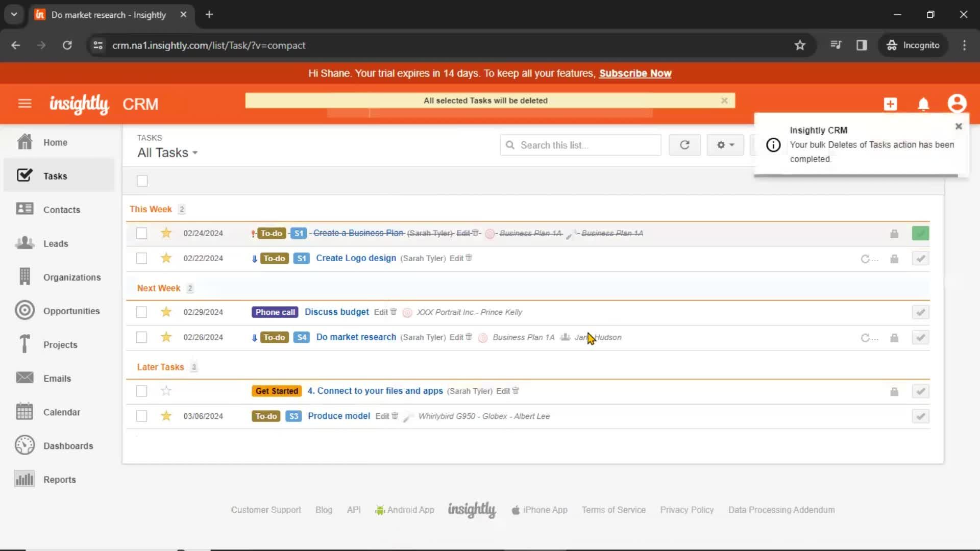This screenshot has width=980, height=551.
Task: Click Subscribe Now trial upgrade link
Action: pos(635,73)
